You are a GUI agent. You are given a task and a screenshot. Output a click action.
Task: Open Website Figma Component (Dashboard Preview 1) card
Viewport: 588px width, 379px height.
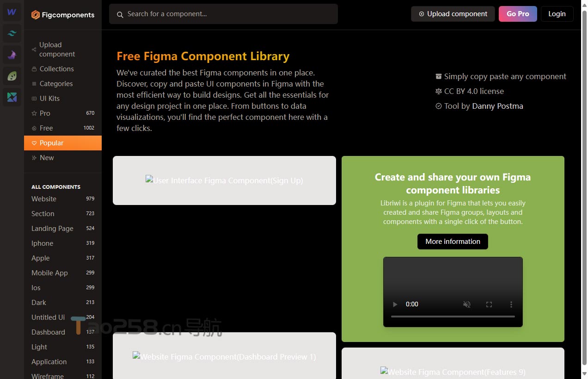224,355
